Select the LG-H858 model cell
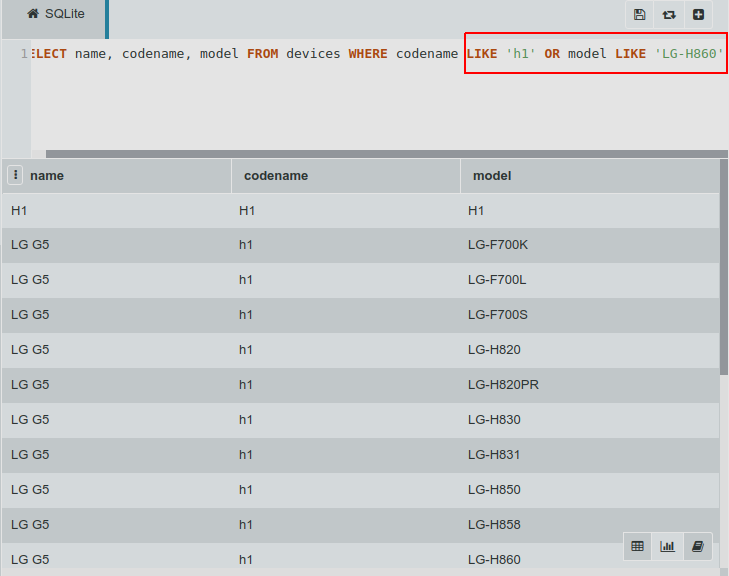The width and height of the screenshot is (729, 576). pos(590,525)
